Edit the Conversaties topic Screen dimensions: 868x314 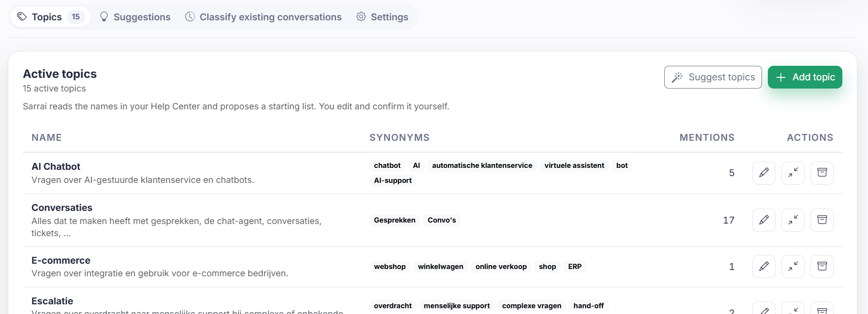(x=764, y=220)
